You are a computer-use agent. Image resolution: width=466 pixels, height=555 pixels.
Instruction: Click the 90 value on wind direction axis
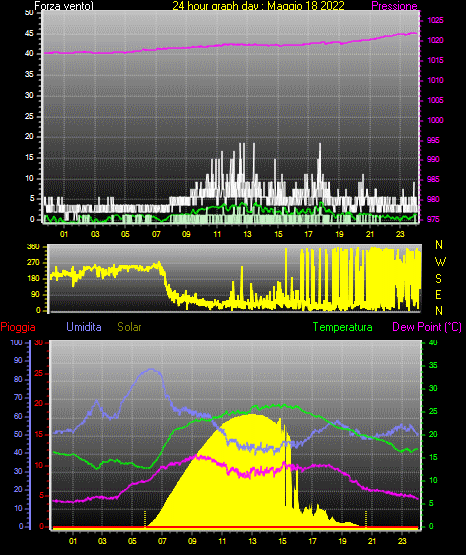pyautogui.click(x=35, y=294)
